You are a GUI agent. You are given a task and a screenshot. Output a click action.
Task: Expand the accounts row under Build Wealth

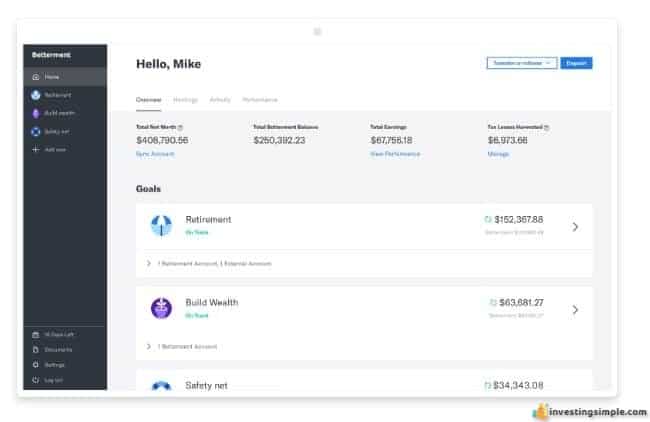click(148, 346)
